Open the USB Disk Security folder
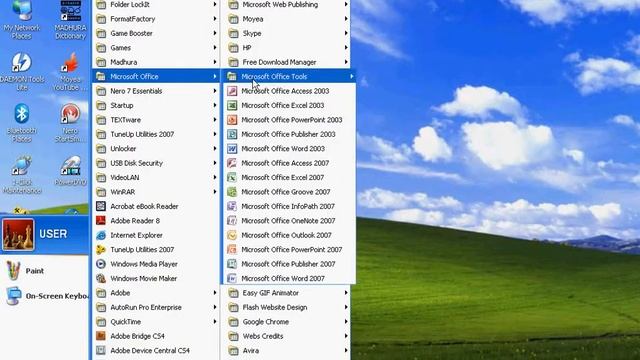640x360 pixels. (x=156, y=163)
